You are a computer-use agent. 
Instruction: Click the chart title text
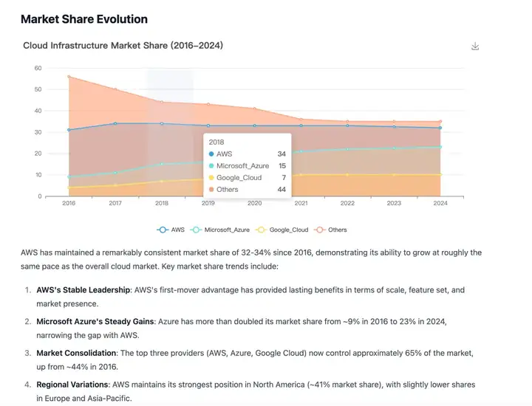click(123, 46)
